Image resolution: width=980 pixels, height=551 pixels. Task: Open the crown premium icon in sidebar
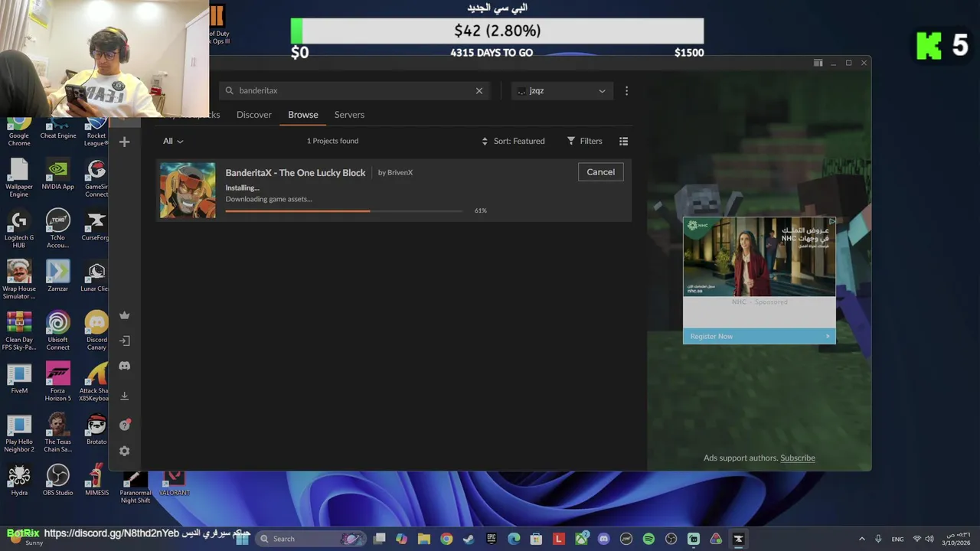click(124, 315)
